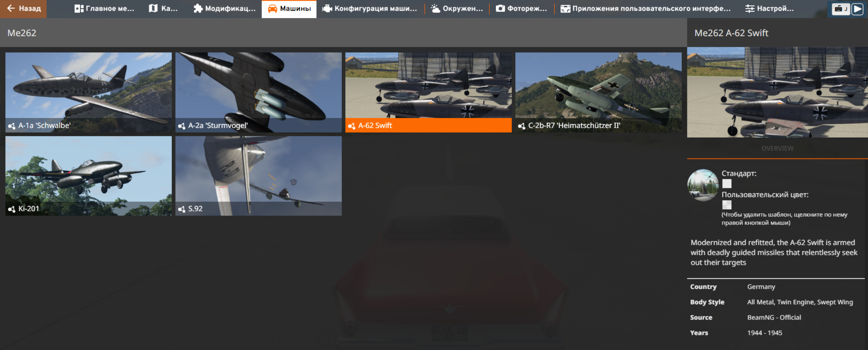The height and width of the screenshot is (350, 868).
Task: Select the Машины tab
Action: [289, 8]
